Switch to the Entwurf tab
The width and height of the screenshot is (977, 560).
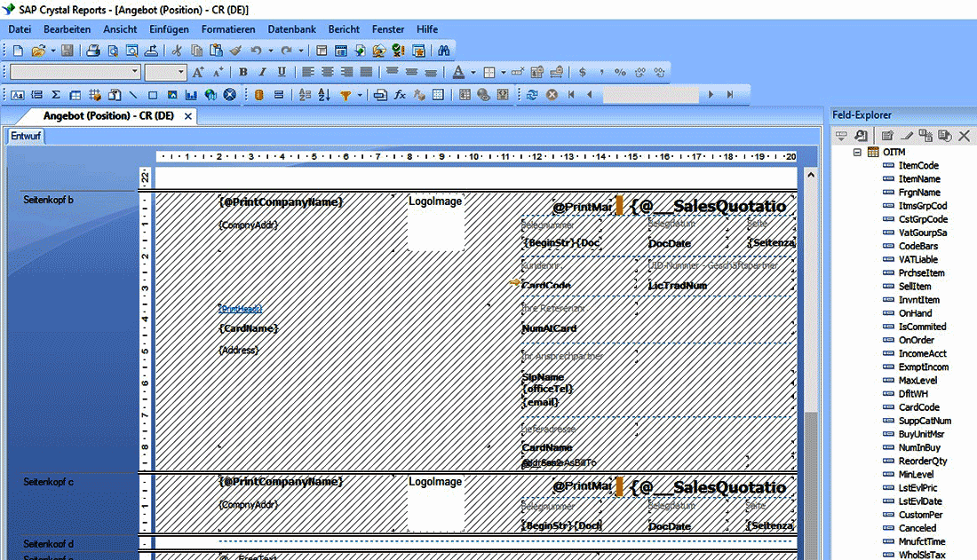pyautogui.click(x=25, y=136)
